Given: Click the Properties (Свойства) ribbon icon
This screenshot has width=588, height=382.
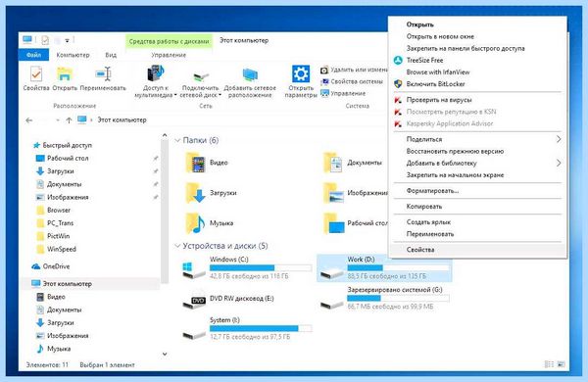Looking at the screenshot, I should pyautogui.click(x=36, y=74).
